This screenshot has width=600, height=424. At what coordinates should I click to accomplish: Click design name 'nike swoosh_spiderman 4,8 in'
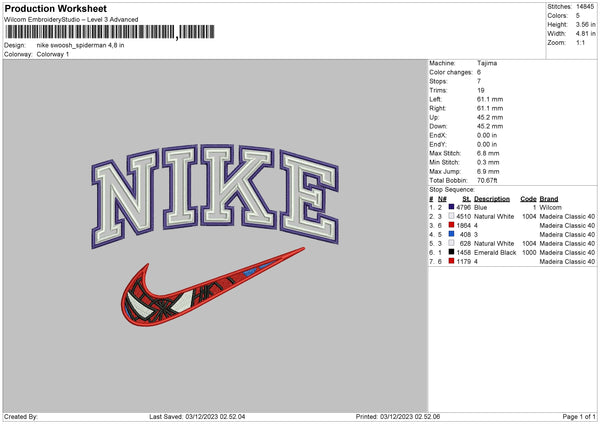(80, 45)
